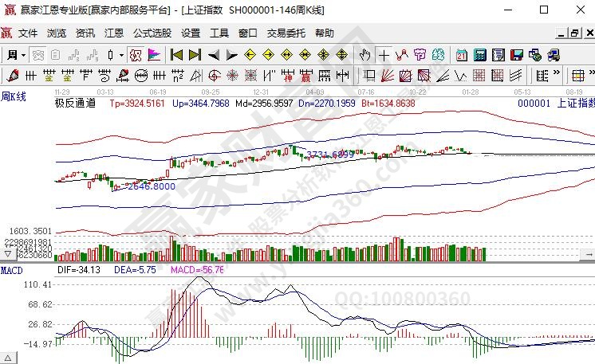Click the red floppy disk save icon
Screen dimensions: 595x364
point(517,55)
